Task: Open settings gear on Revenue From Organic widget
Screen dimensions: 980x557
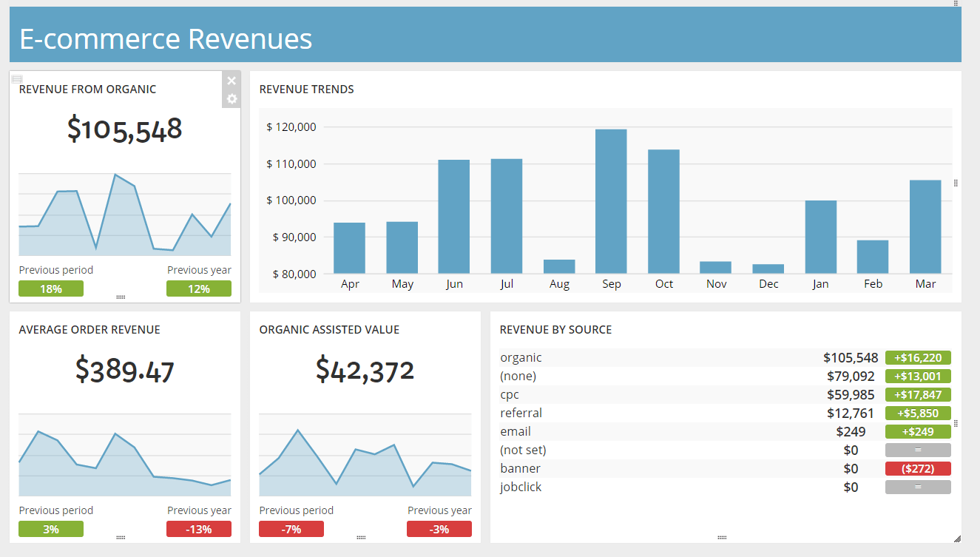Action: click(x=232, y=98)
